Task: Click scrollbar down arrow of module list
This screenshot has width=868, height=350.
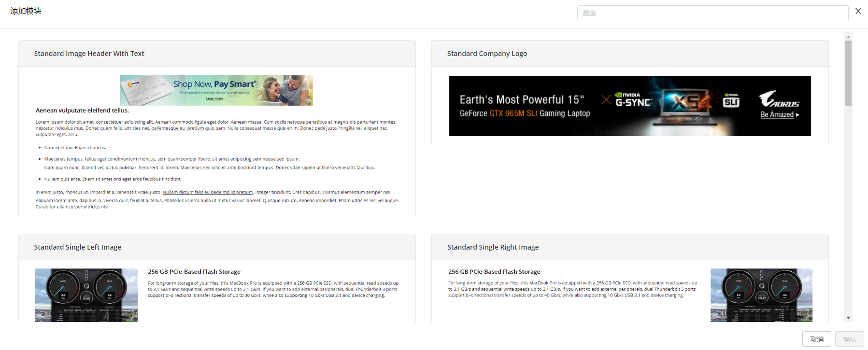Action: (848, 318)
